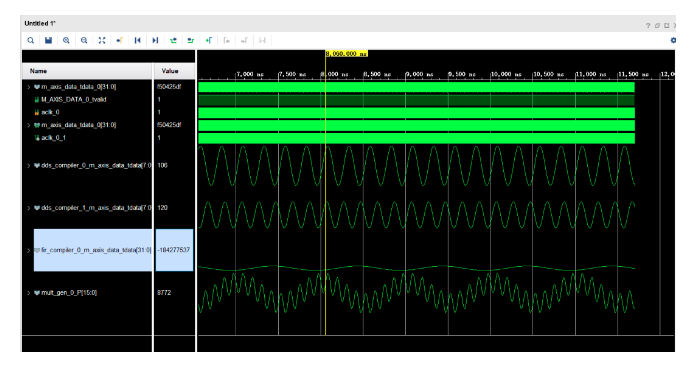Image resolution: width=697 pixels, height=370 pixels.
Task: Expand dds_compiler_0_m_axis_data_tdata signal
Action: coord(29,165)
